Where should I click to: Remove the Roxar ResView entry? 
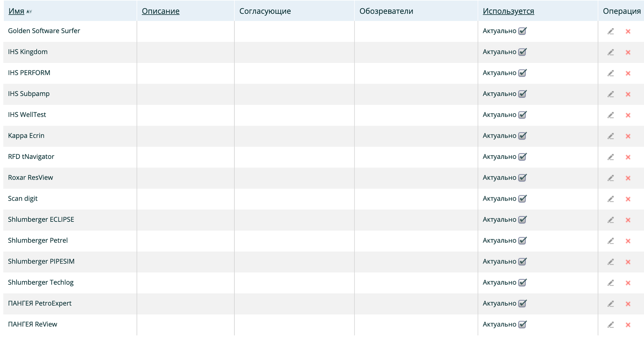628,178
